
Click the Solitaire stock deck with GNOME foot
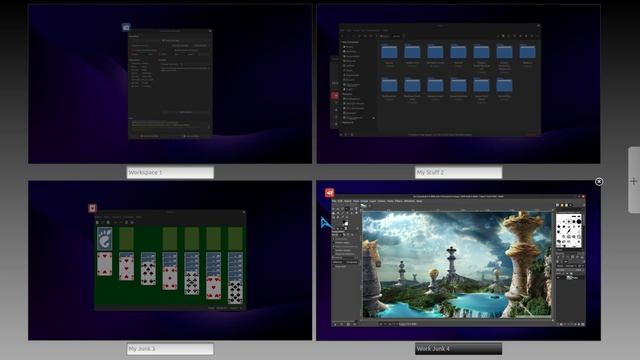coord(104,239)
